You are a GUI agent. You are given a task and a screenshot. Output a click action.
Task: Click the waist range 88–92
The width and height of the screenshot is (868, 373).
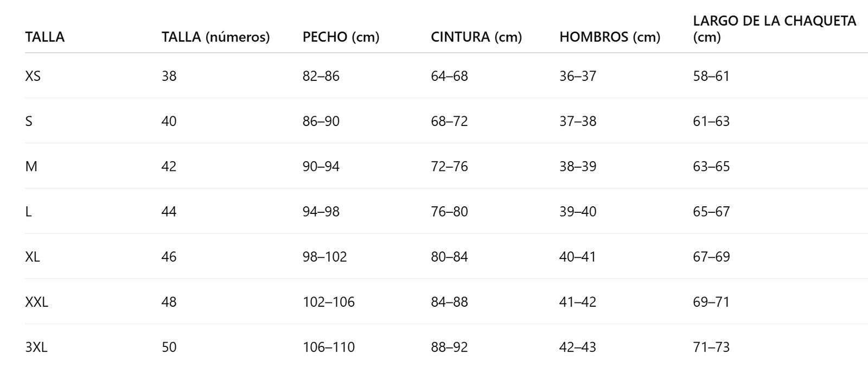pyautogui.click(x=449, y=347)
